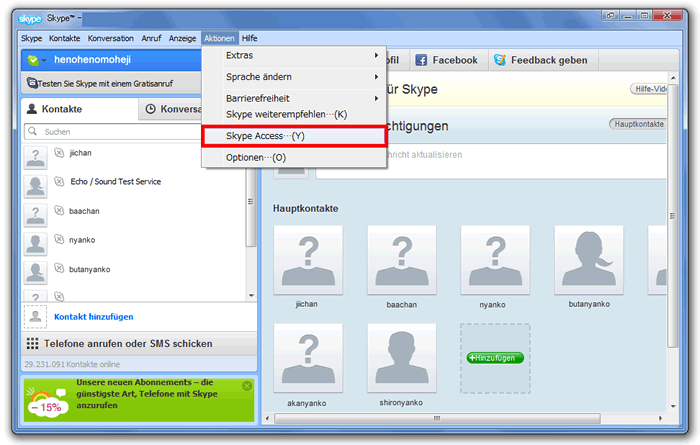This screenshot has height=445, width=700.
Task: Switch to the Kontakte tab
Action: point(79,109)
